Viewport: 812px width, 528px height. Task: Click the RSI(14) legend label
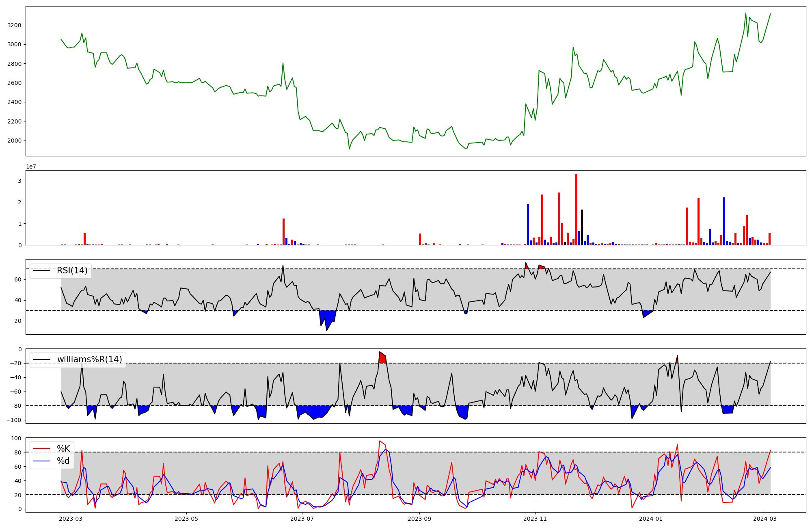pos(72,270)
